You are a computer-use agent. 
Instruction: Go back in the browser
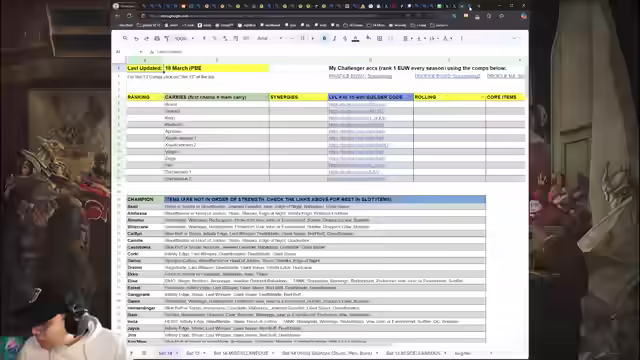[x=118, y=16]
